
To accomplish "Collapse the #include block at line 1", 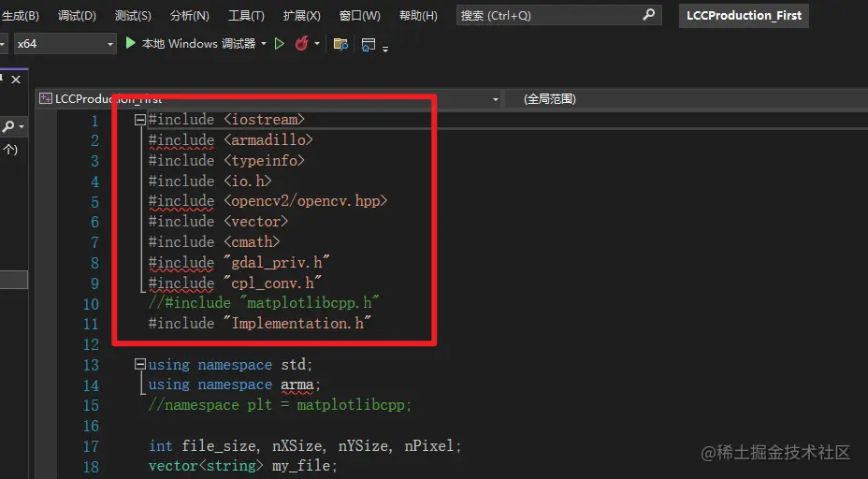I will (140, 120).
